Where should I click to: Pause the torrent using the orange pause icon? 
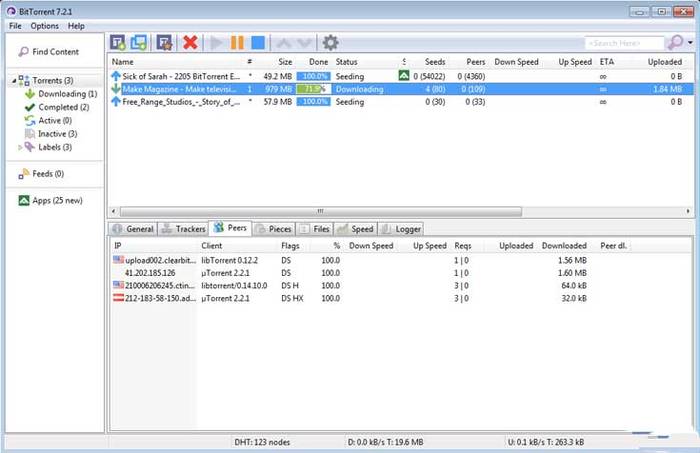[x=237, y=43]
